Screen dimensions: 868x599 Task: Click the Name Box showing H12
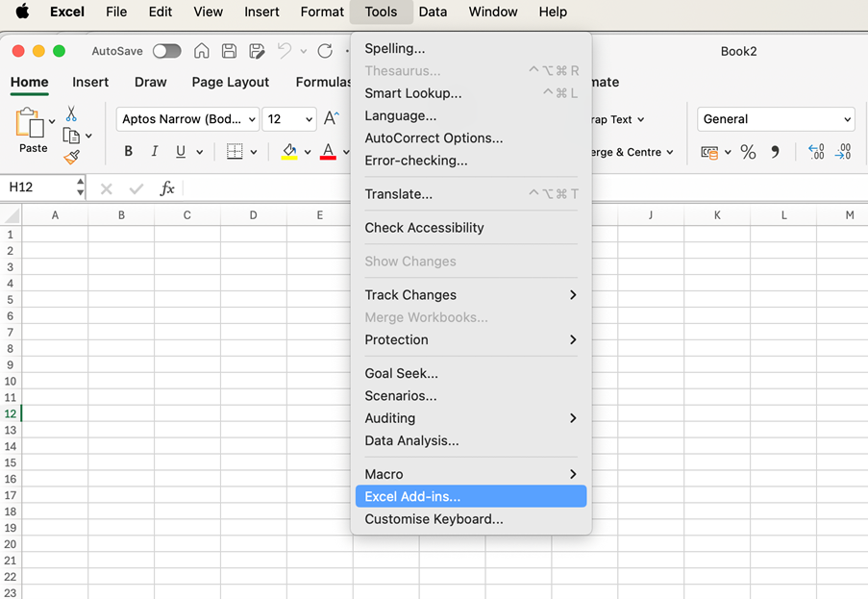pos(38,187)
